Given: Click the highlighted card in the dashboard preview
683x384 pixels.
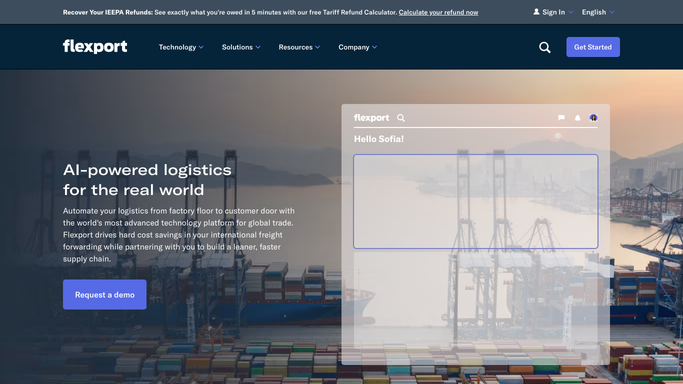Looking at the screenshot, I should tap(476, 201).
